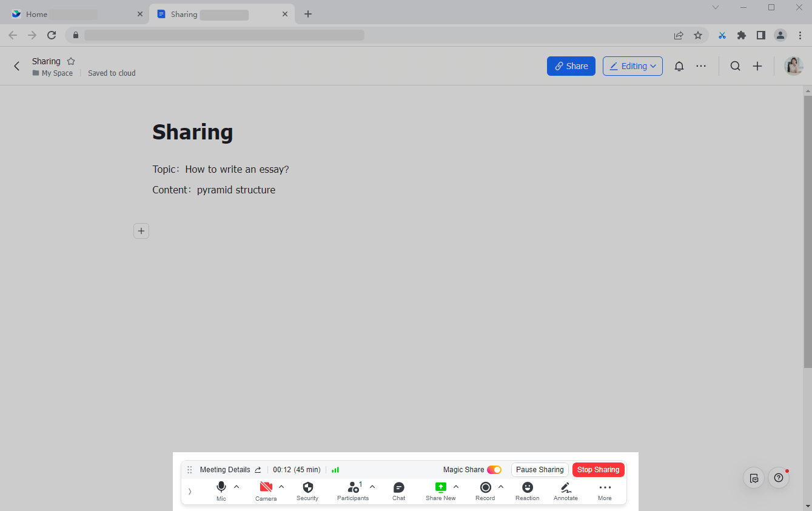The image size is (812, 511).
Task: Open the More meeting options menu
Action: (604, 487)
